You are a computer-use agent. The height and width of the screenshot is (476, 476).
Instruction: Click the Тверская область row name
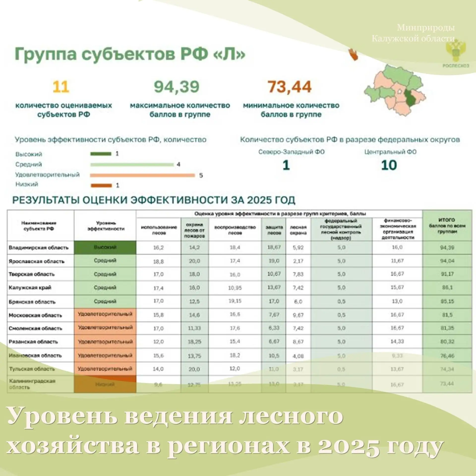point(31,274)
